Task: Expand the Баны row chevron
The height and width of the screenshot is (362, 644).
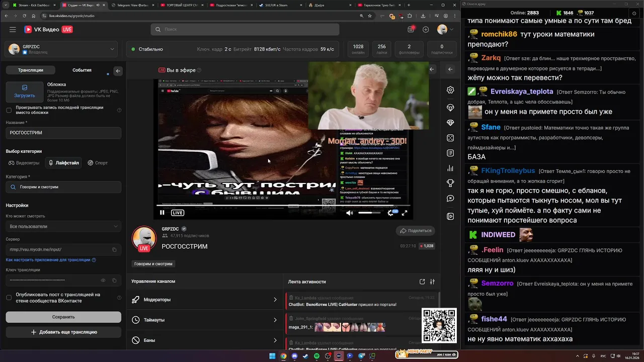Action: pyautogui.click(x=275, y=340)
